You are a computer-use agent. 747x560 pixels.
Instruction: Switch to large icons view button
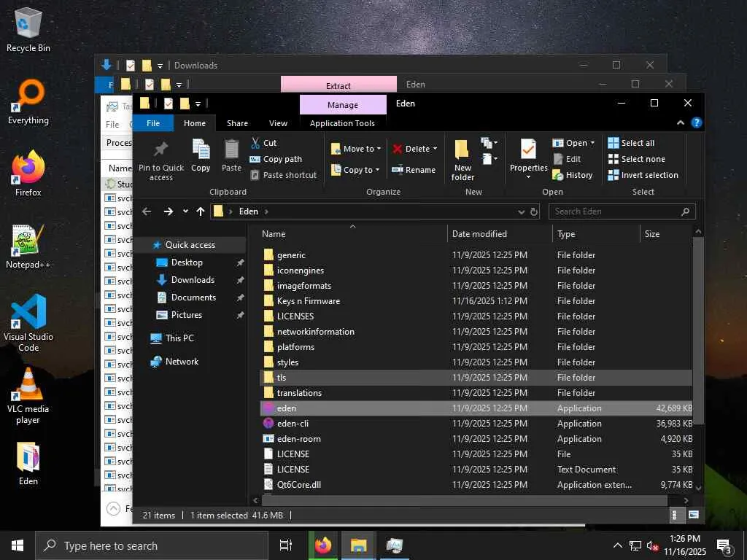coord(694,515)
